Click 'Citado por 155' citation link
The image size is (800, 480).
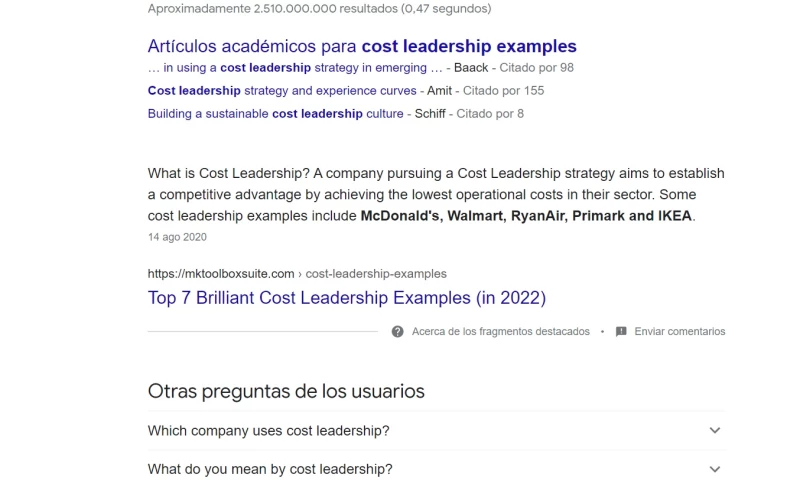(x=504, y=91)
